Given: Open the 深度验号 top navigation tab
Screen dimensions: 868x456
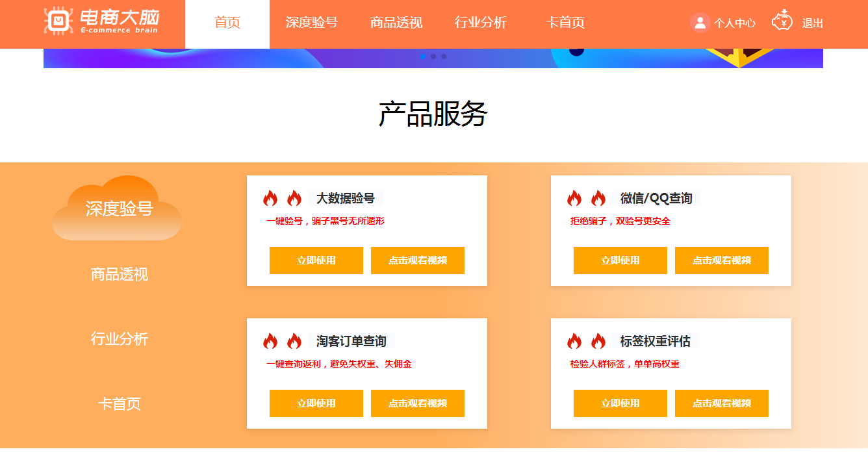Looking at the screenshot, I should tap(312, 23).
